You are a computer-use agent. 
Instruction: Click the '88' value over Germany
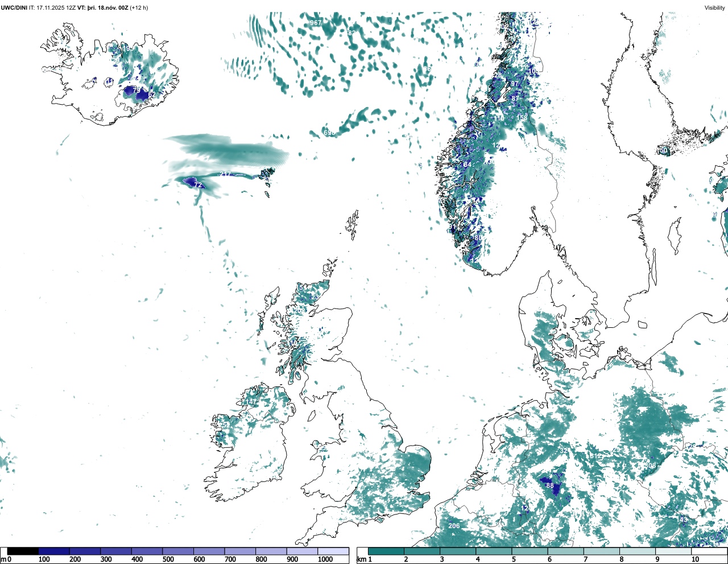(549, 485)
